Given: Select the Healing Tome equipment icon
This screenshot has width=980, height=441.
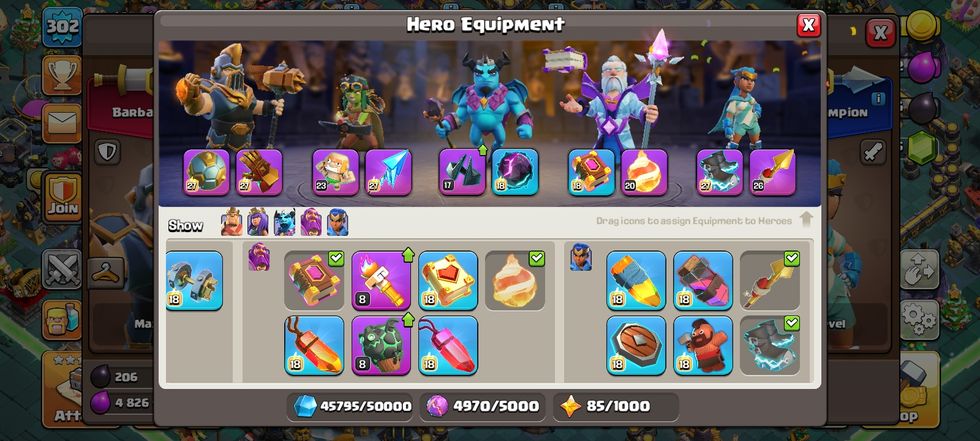Looking at the screenshot, I should coord(448,281).
